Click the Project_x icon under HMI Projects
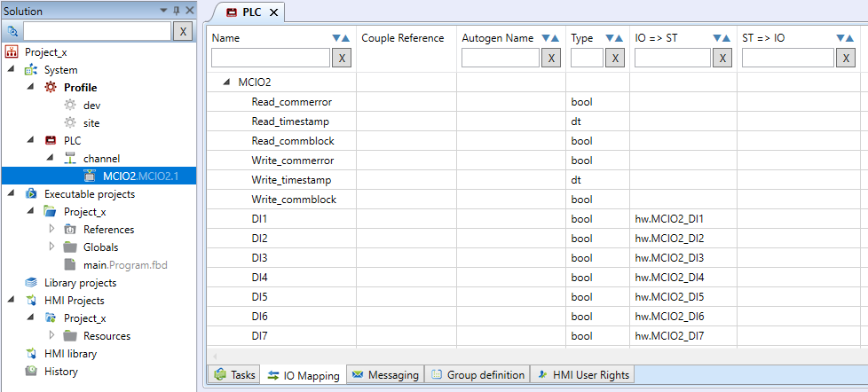The image size is (868, 392). 51,318
